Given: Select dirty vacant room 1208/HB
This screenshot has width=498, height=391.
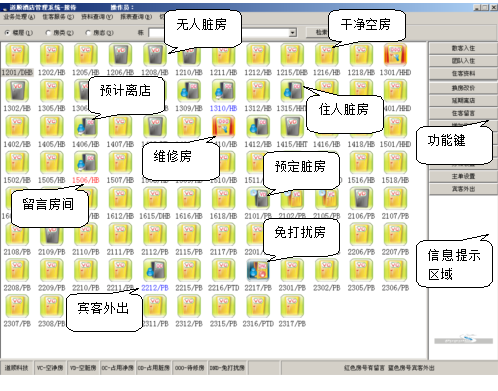Looking at the screenshot, I should [155, 55].
